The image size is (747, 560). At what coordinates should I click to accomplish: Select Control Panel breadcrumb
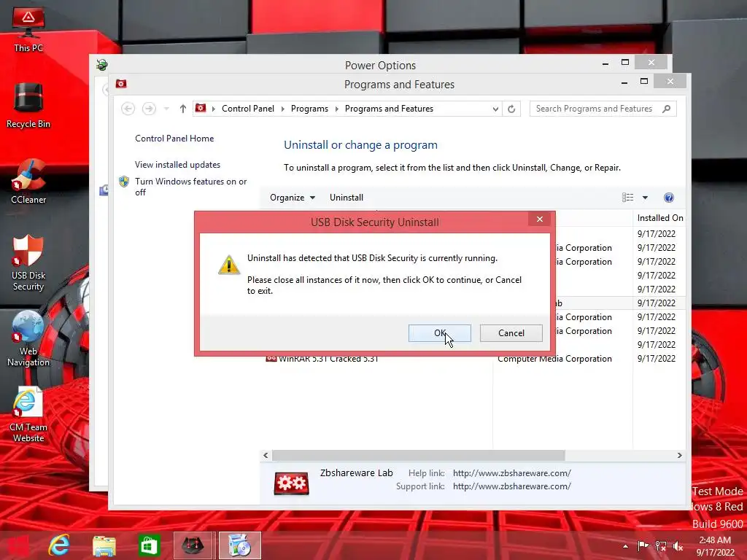click(x=248, y=109)
